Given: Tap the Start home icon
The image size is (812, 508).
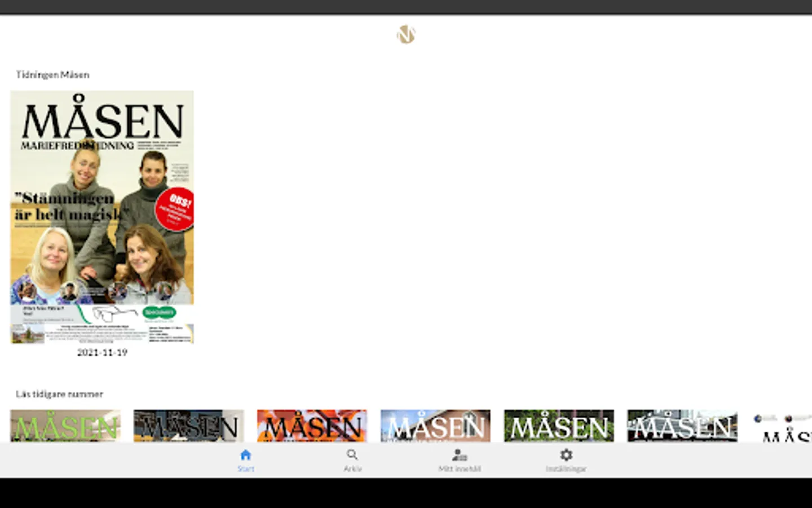Looking at the screenshot, I should [245, 455].
